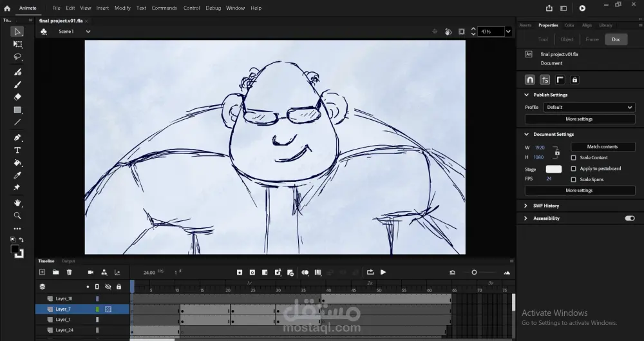Select the Text tool
The image size is (644, 341).
[x=17, y=150]
